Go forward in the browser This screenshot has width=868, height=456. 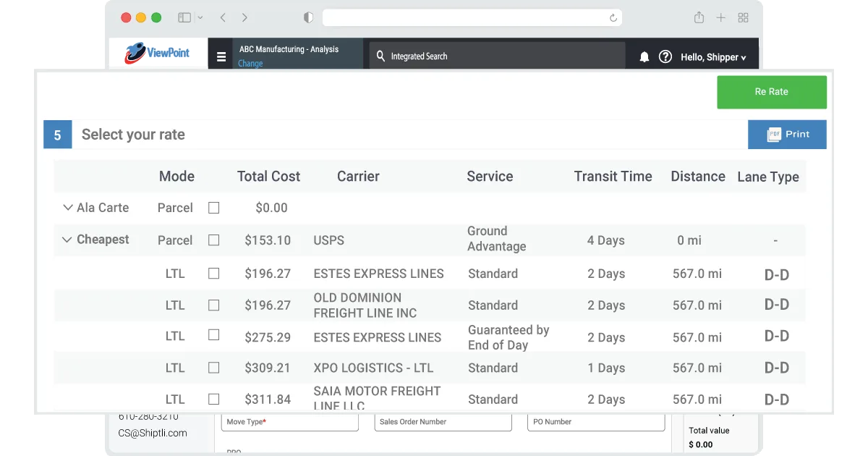[244, 17]
